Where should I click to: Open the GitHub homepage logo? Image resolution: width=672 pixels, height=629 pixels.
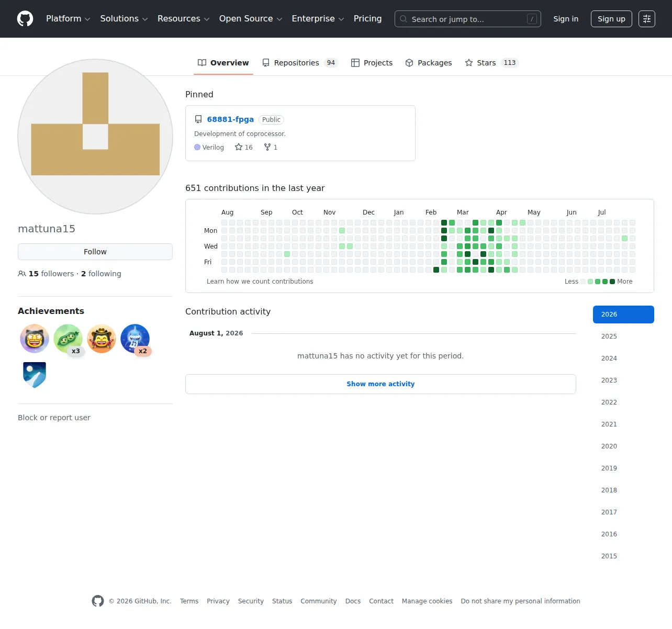pos(25,19)
